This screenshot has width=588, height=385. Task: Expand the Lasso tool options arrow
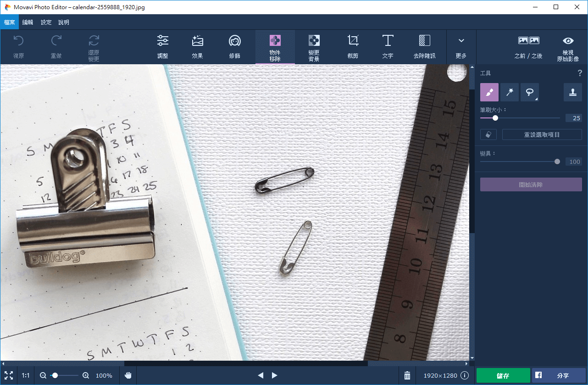click(537, 99)
